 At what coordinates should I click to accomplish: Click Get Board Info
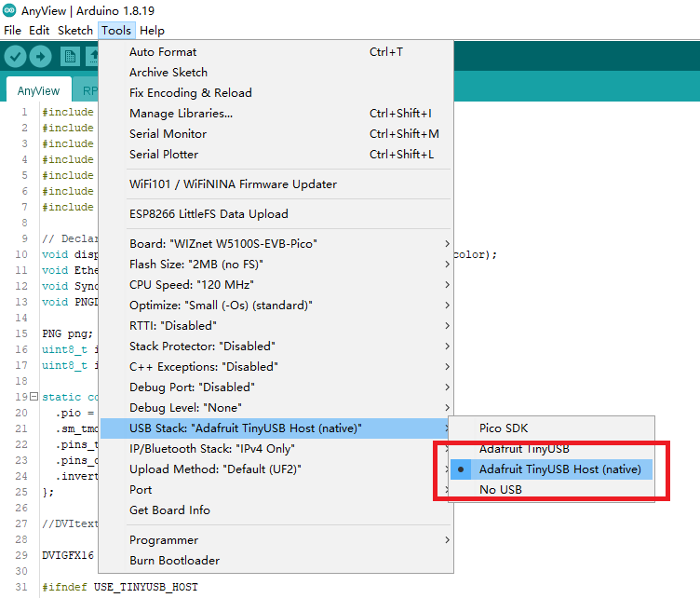[x=276, y=510]
